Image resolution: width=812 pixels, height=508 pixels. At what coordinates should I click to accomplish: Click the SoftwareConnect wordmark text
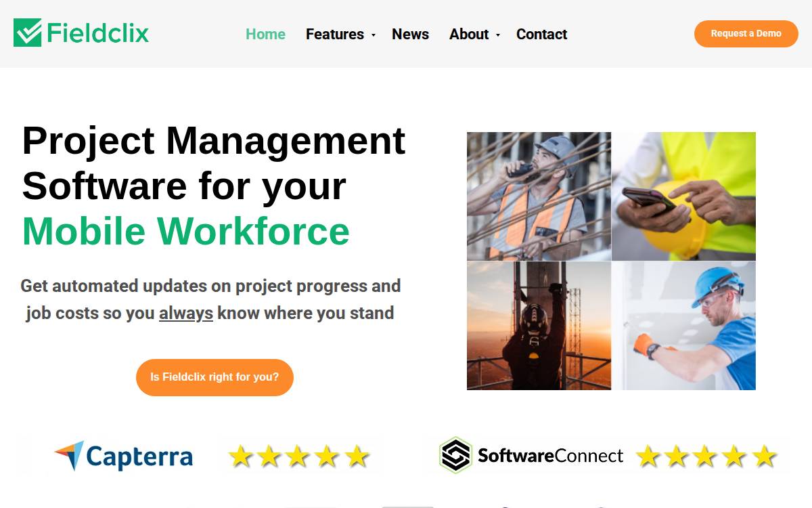[x=550, y=455]
